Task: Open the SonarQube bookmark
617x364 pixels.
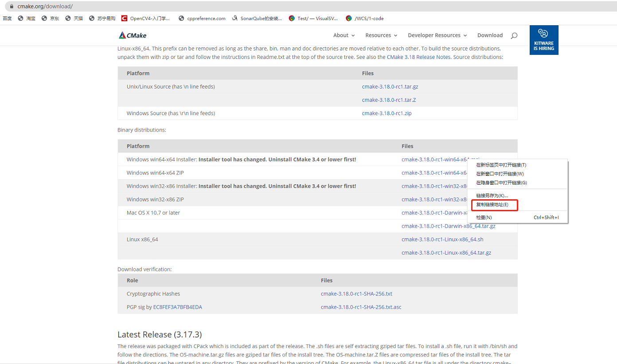Action: pos(257,18)
